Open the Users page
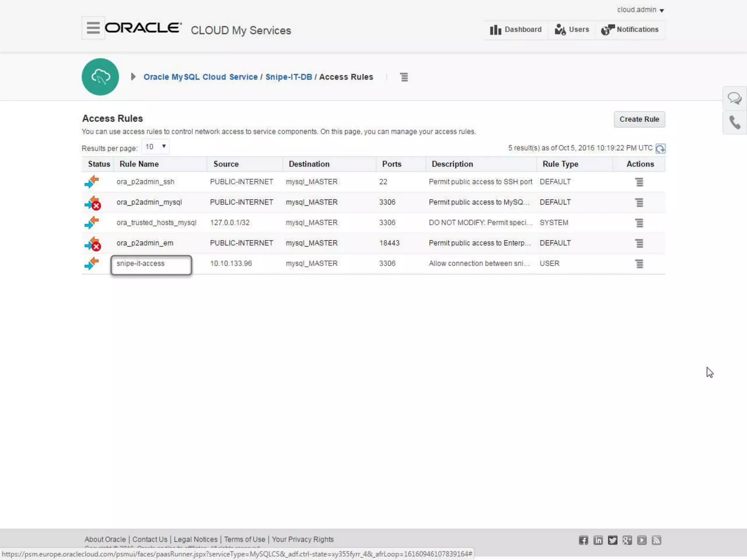Viewport: 747px width, 560px height. point(572,30)
